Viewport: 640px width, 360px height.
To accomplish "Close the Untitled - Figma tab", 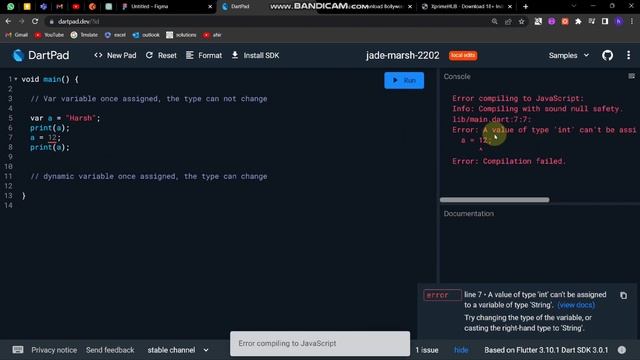I will point(210,7).
